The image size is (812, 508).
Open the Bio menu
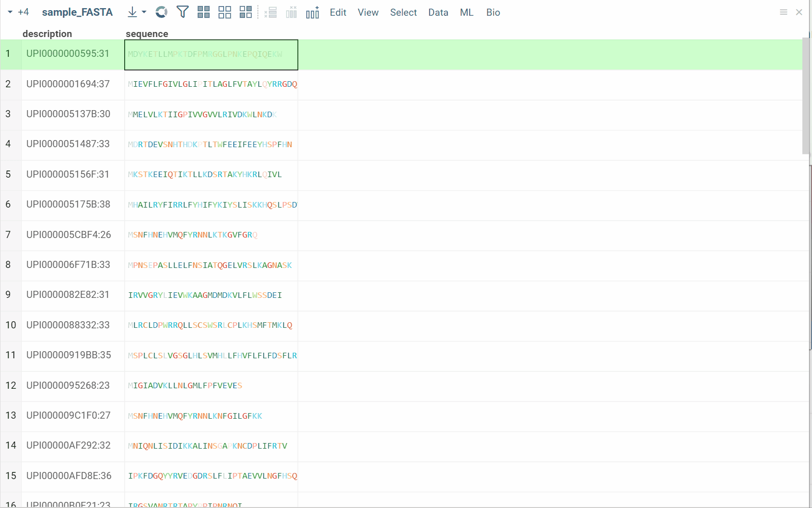(x=493, y=12)
